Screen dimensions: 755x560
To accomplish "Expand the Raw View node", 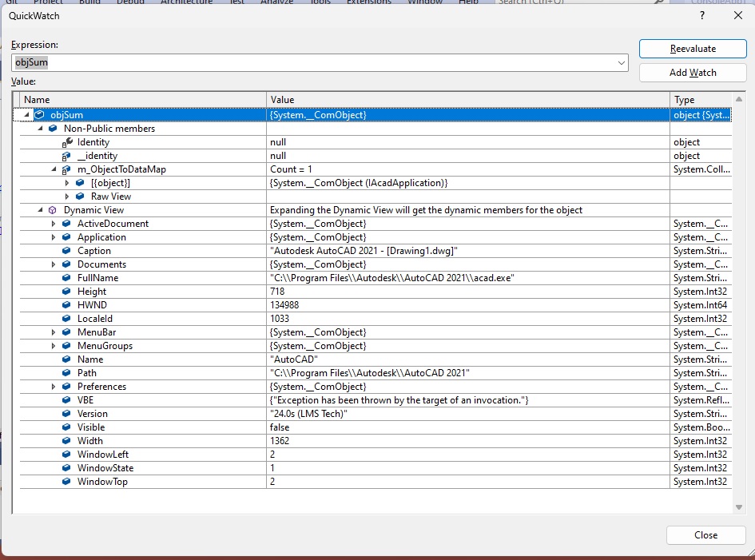I will [66, 196].
